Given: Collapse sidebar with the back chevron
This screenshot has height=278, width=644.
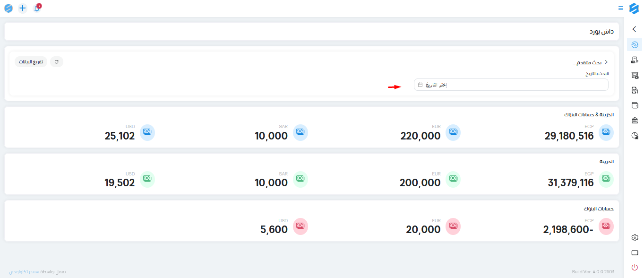Looking at the screenshot, I should coord(635,29).
